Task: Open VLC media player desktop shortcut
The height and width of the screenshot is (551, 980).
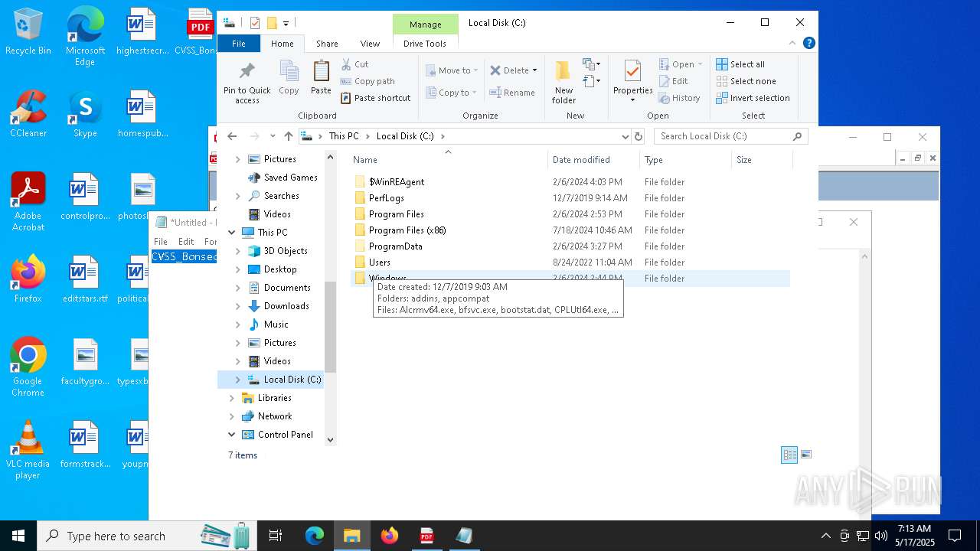Action: [28, 450]
